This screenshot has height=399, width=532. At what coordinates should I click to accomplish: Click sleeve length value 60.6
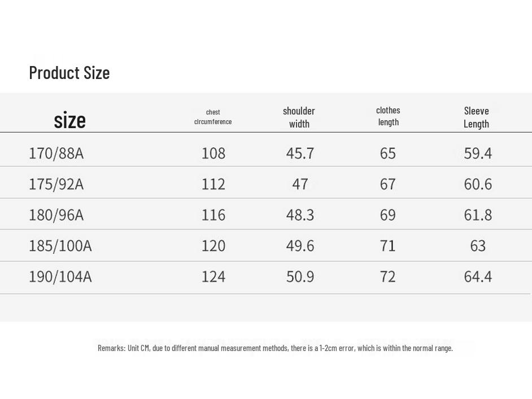coord(478,184)
